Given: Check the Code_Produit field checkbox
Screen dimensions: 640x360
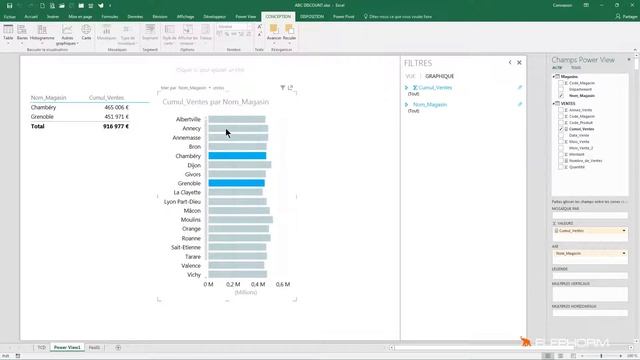Looking at the screenshot, I should pos(561,122).
